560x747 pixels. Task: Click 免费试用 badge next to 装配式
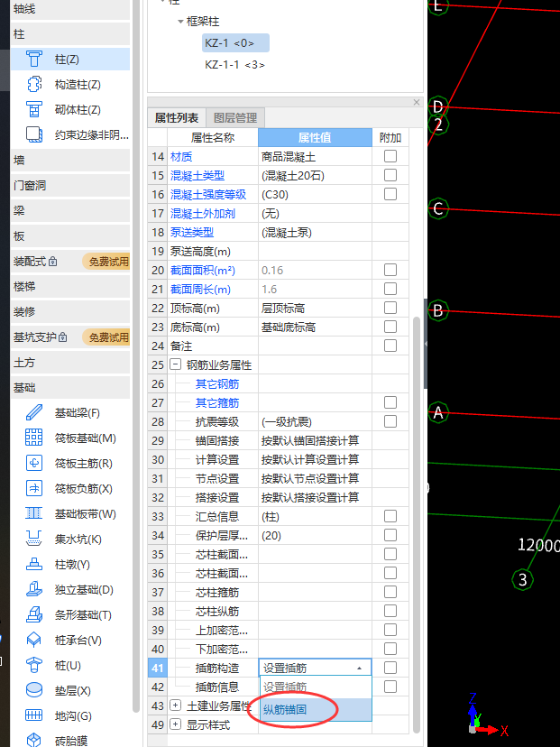(107, 262)
